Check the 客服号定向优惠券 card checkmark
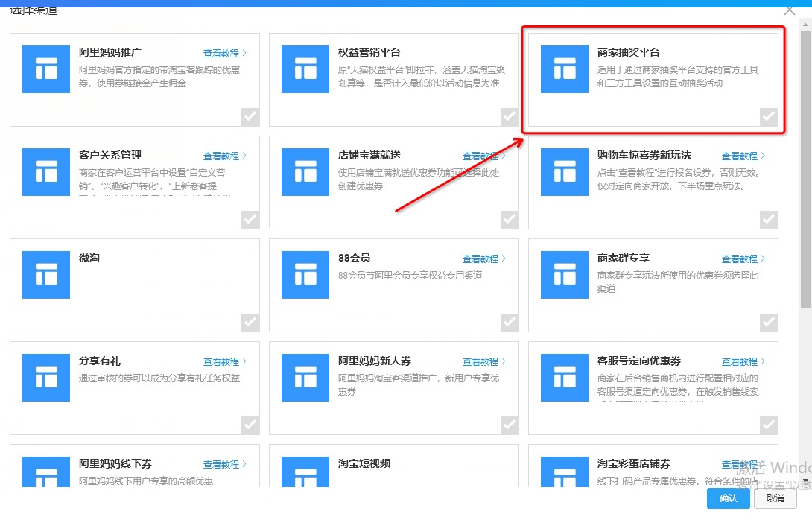The image size is (812, 523). tap(769, 425)
